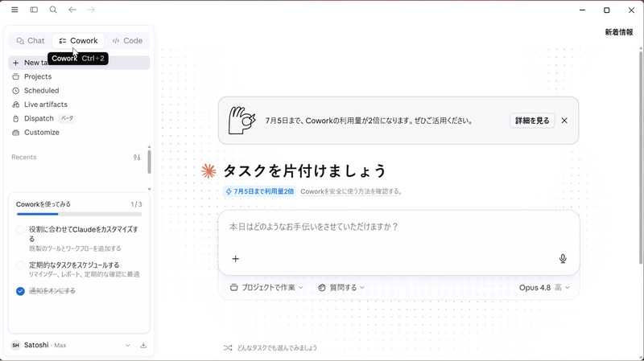Click the search magnifier icon
Screen dimensions: 644x361
point(53,10)
